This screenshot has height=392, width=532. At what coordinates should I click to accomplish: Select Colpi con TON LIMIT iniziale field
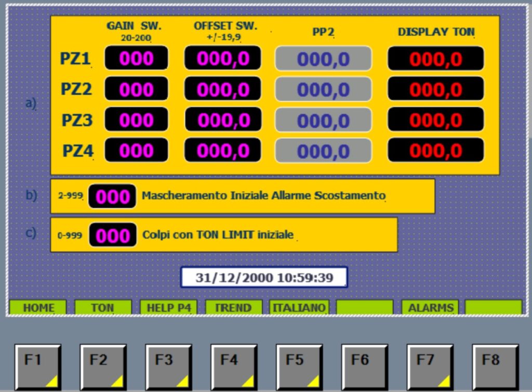113,235
